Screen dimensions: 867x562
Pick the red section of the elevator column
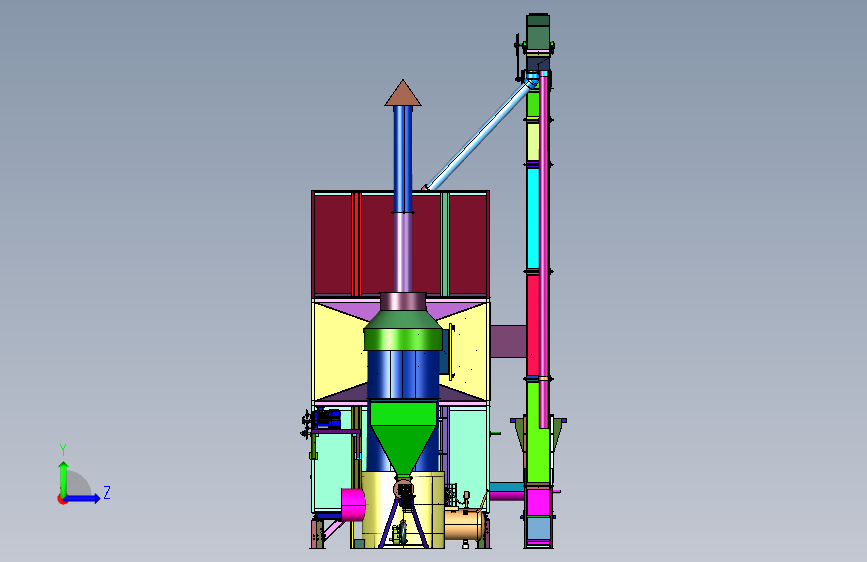(x=533, y=325)
